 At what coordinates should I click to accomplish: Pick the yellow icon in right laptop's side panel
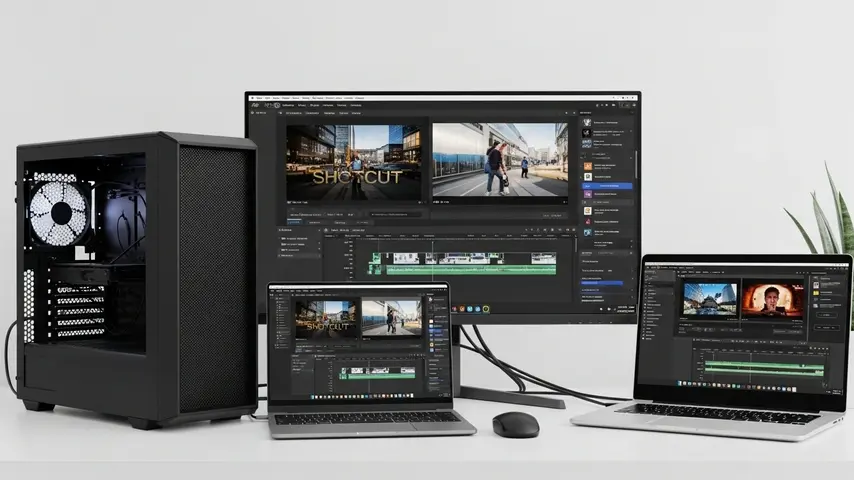point(816,293)
